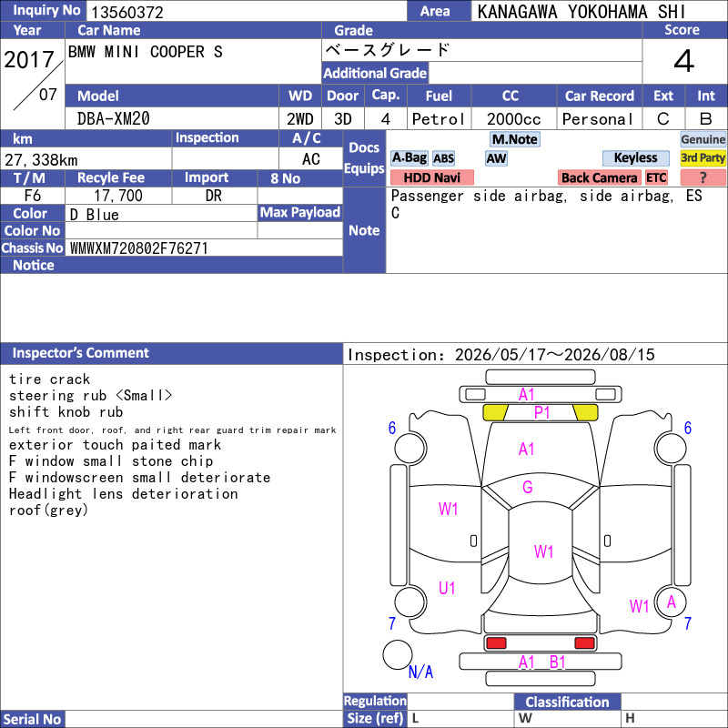Select the ETC equipment badge
The width and height of the screenshot is (728, 728).
(656, 177)
